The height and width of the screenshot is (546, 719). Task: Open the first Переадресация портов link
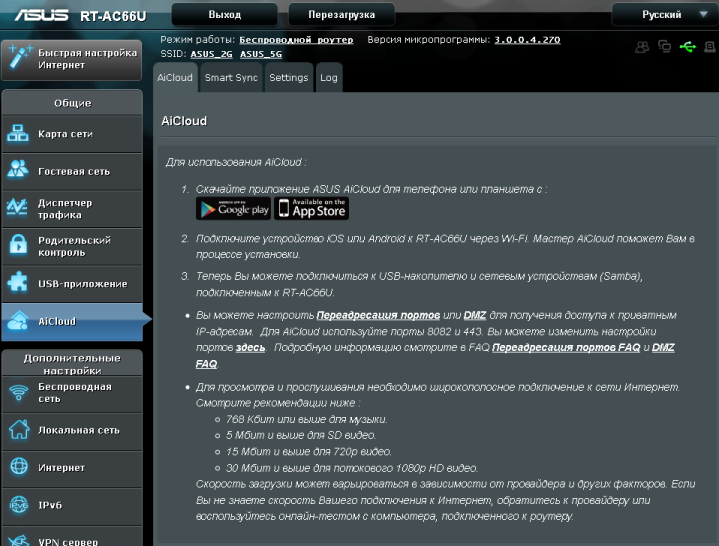(378, 315)
